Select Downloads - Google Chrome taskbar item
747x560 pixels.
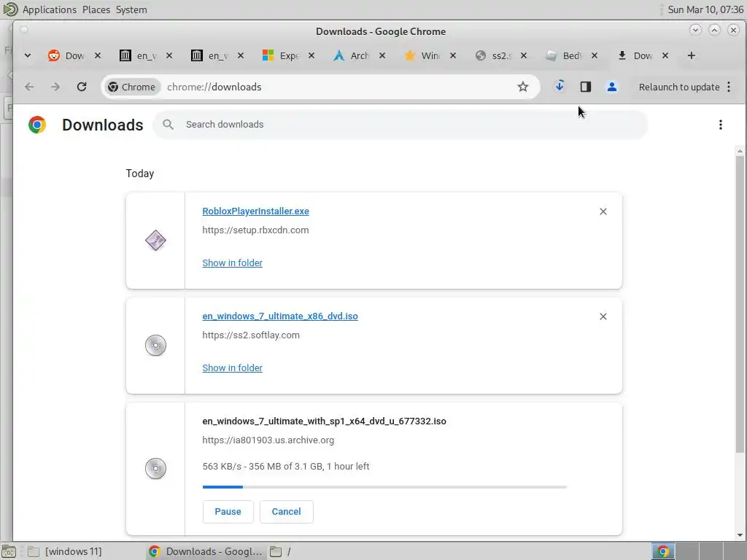point(205,551)
